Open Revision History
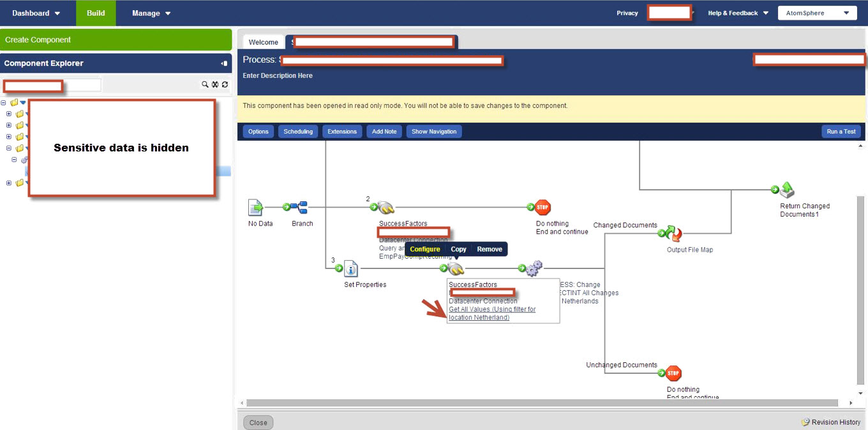The image size is (868, 430). click(831, 422)
